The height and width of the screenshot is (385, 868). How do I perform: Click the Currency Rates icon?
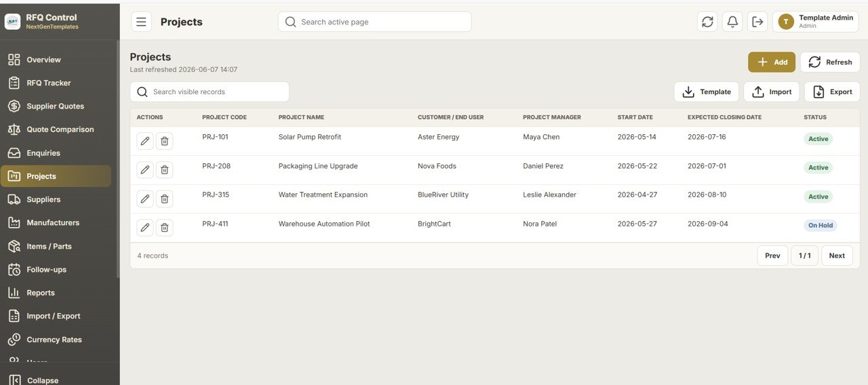(14, 340)
